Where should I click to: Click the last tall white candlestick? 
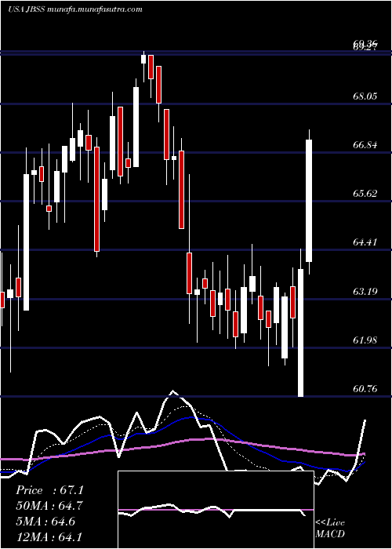pos(309,201)
